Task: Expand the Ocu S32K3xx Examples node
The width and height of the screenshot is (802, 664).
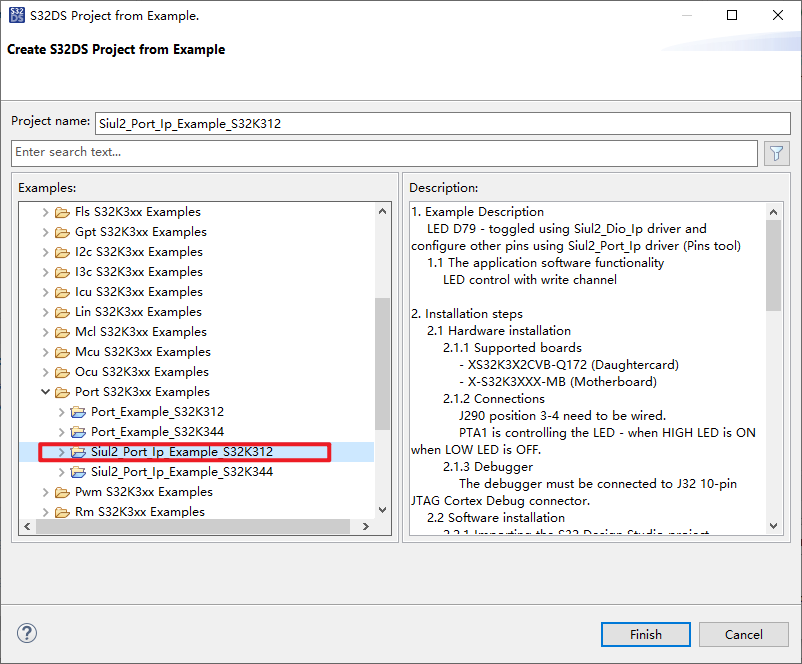Action: (x=46, y=372)
